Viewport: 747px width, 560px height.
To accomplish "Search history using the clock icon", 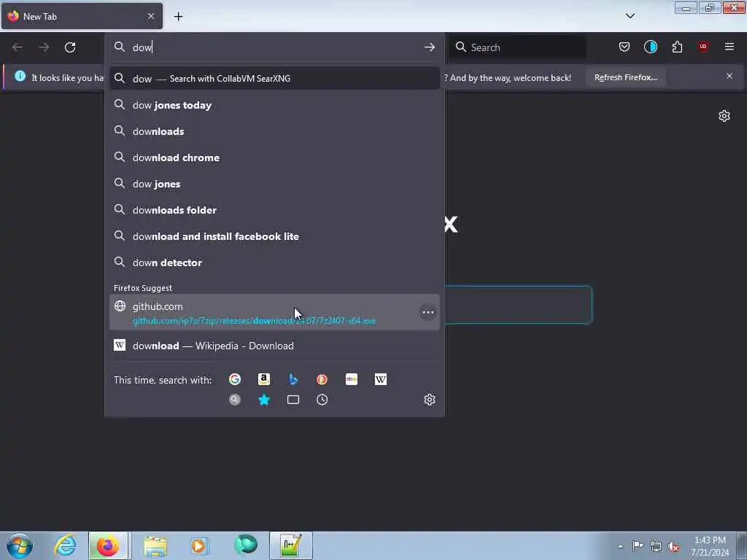I will click(x=322, y=400).
